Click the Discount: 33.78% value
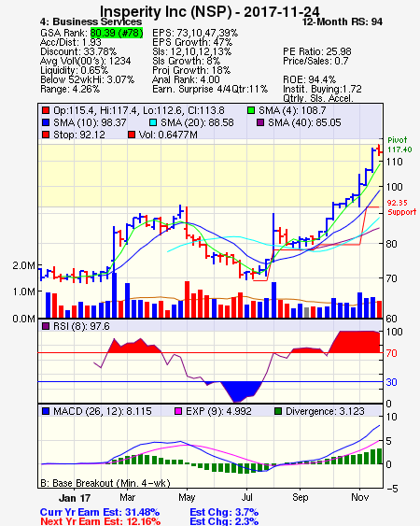Screen dimensions: 420x526 pyautogui.click(x=78, y=51)
